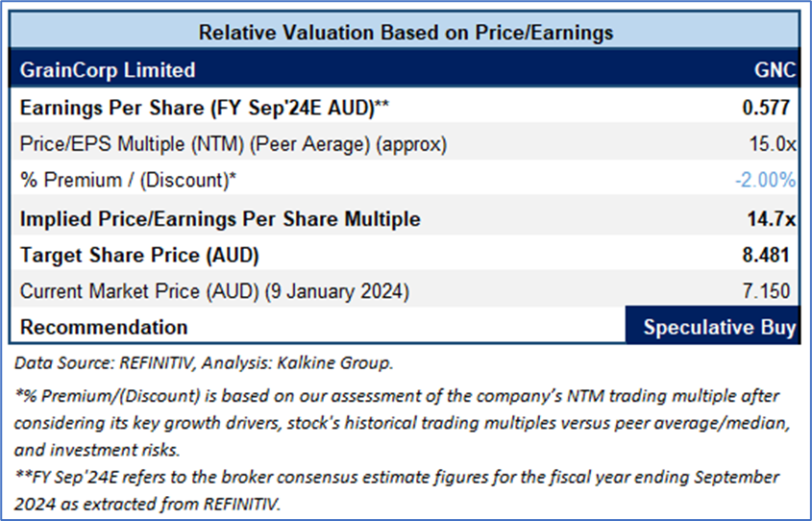The image size is (812, 521).
Task: Click the -2.00% discount value
Action: click(765, 180)
